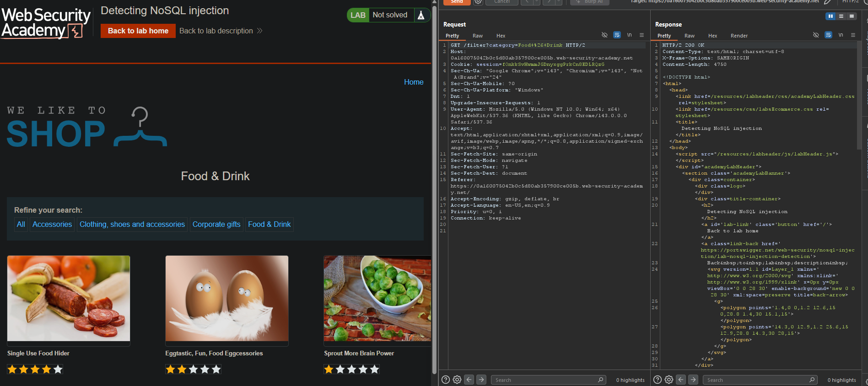The height and width of the screenshot is (386, 868).
Task: Click the We Like to Shop logo
Action: tap(87, 127)
